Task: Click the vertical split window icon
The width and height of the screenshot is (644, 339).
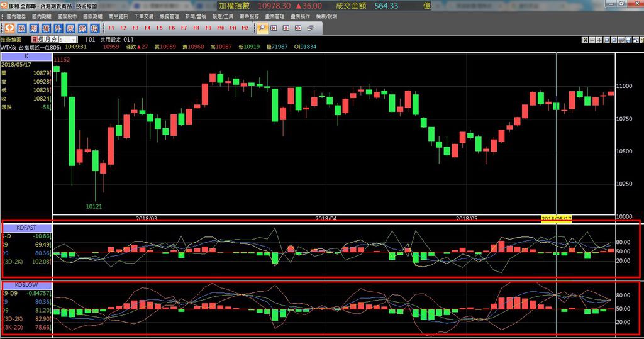Action: click(x=286, y=28)
